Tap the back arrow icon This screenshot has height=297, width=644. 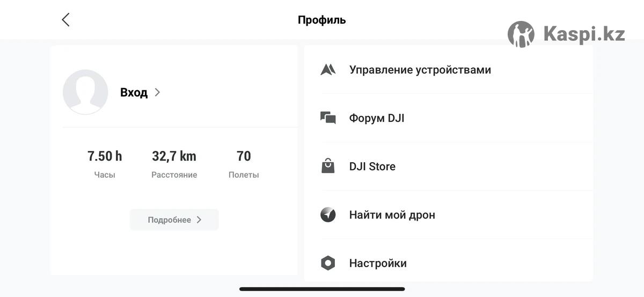pyautogui.click(x=65, y=20)
